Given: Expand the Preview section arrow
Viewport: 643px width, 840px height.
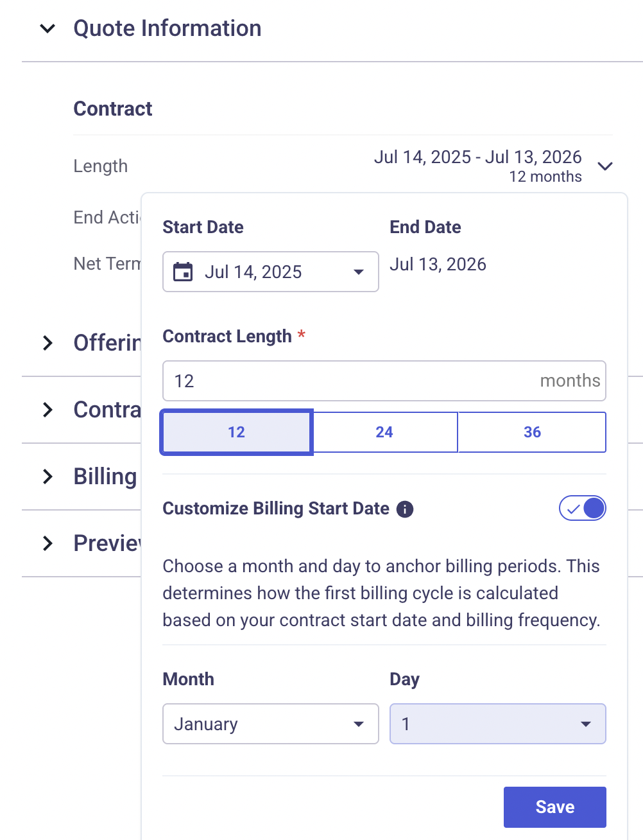Looking at the screenshot, I should point(47,543).
